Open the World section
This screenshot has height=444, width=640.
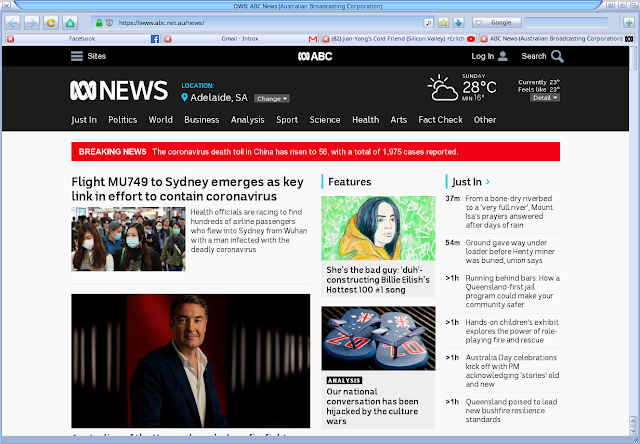click(x=160, y=120)
